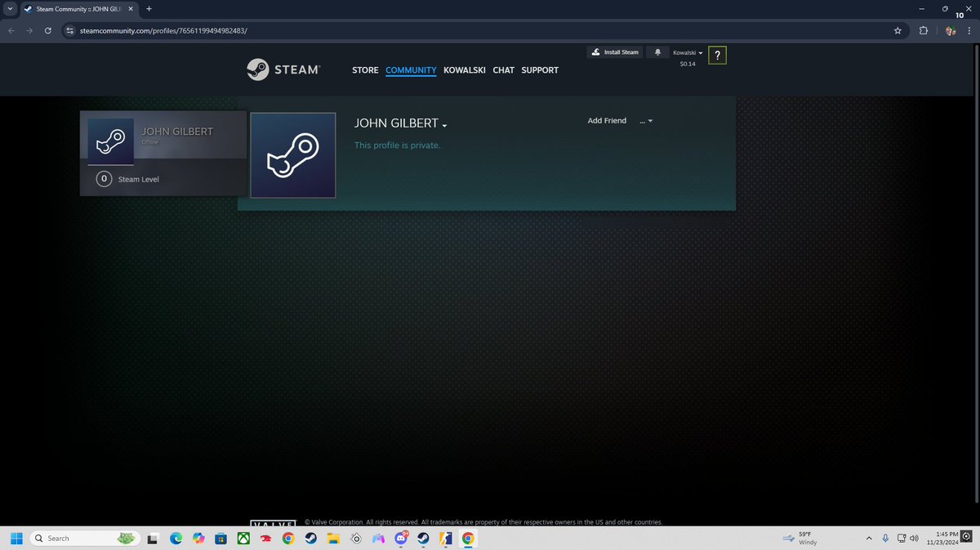This screenshot has width=980, height=550.
Task: Reload the page with the refresh icon
Action: (49, 30)
